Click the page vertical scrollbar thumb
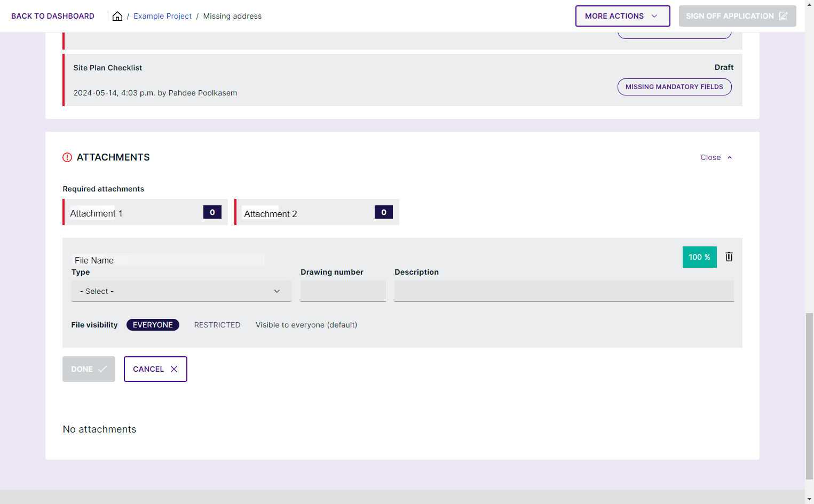The width and height of the screenshot is (814, 504). click(x=809, y=396)
